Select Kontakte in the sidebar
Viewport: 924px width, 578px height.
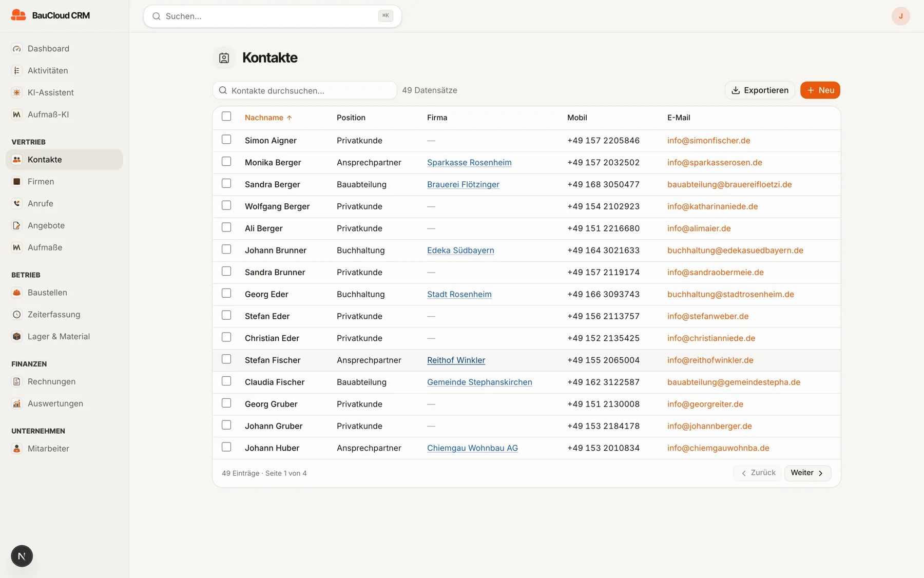pos(64,160)
